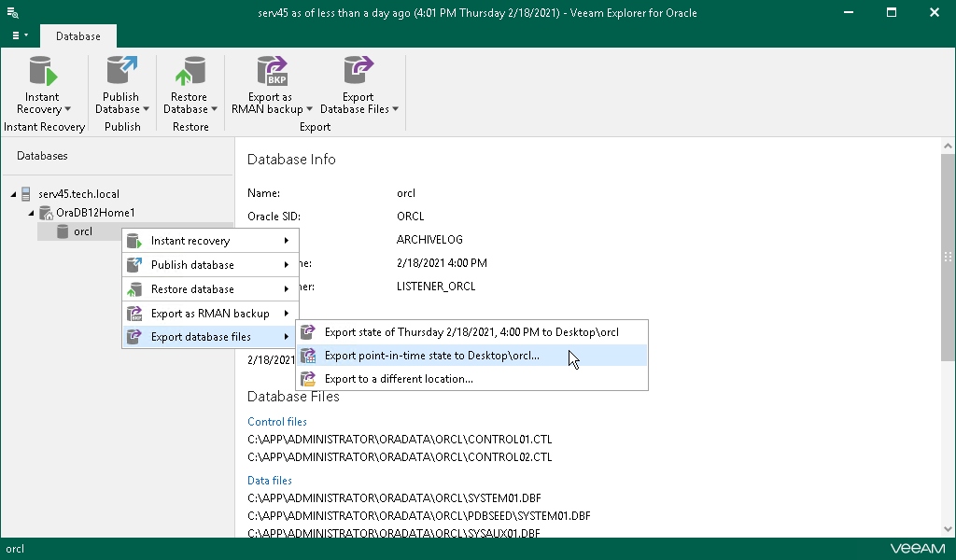Click the orcl database cylinder icon
The image size is (956, 560).
(x=63, y=231)
